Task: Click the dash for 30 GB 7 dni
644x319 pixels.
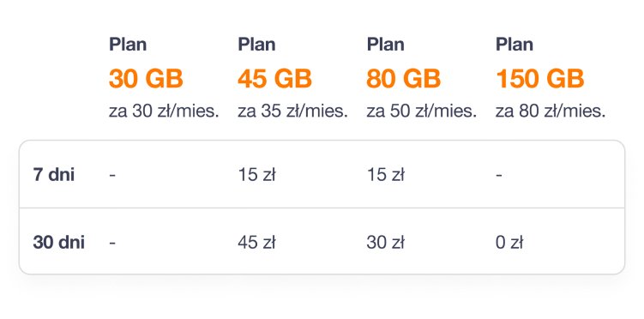Action: coord(112,175)
